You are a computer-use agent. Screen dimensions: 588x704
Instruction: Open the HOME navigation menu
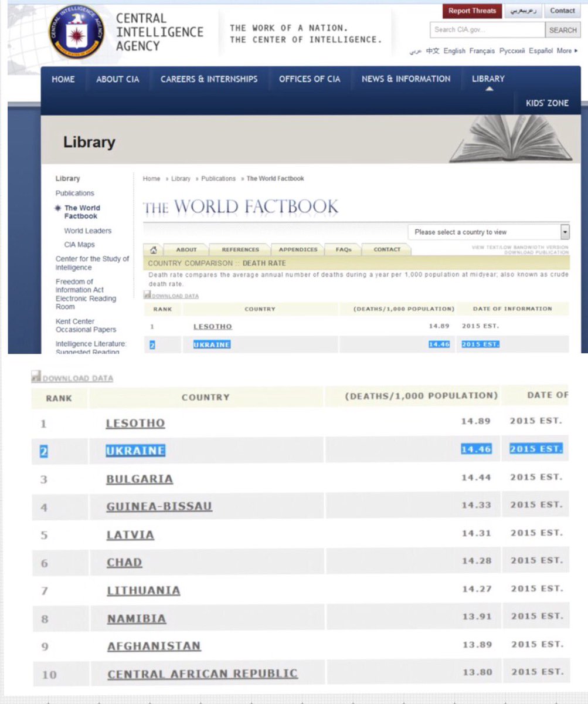click(x=63, y=79)
